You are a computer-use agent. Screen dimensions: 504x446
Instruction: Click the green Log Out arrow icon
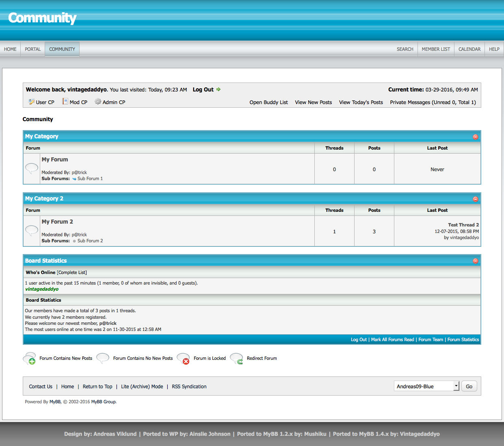218,89
